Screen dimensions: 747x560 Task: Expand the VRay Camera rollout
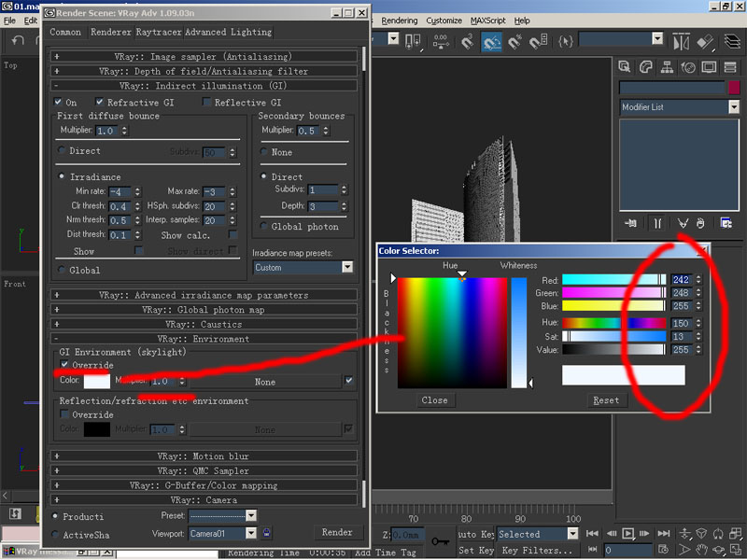(x=204, y=500)
